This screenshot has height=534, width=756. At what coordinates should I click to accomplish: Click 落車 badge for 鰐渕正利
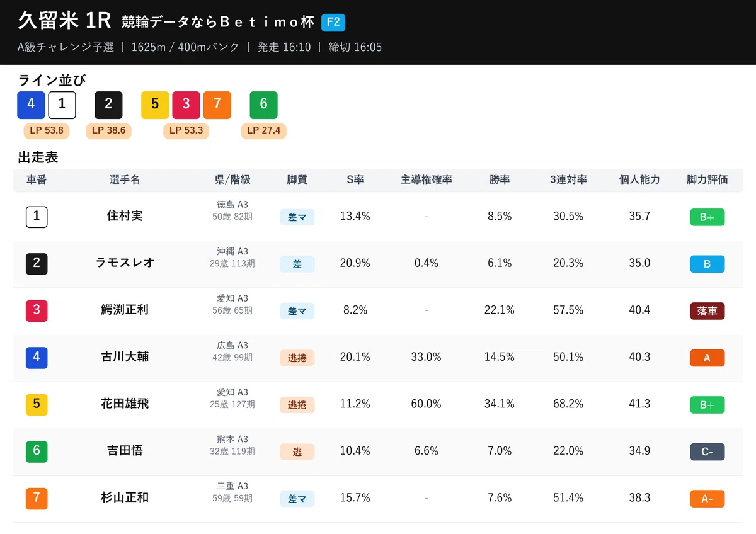coord(707,311)
